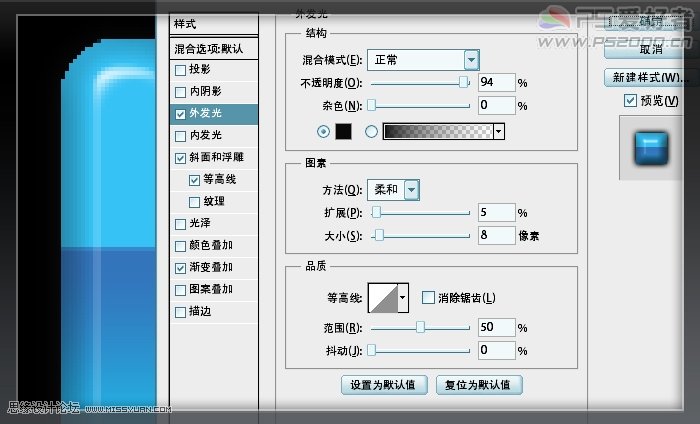Open the glow gradient editor bar
700x424 pixels.
[x=438, y=131]
